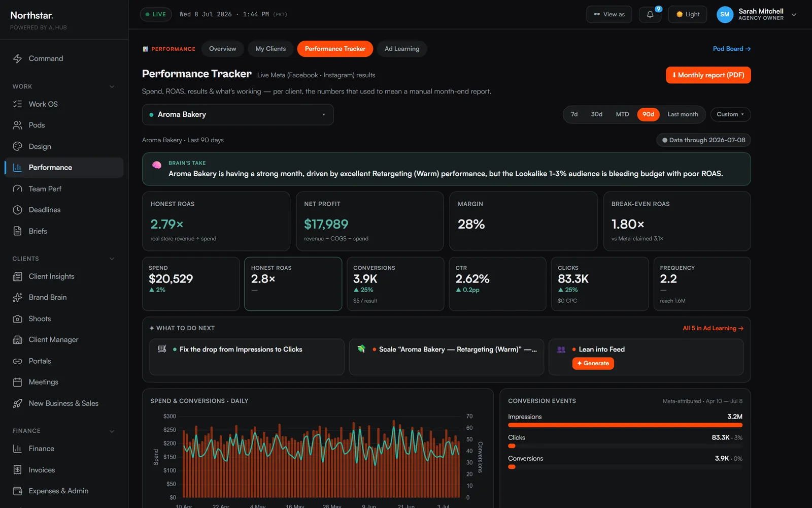Click the Command lightning icon in sidebar
This screenshot has height=508, width=812.
(x=17, y=58)
